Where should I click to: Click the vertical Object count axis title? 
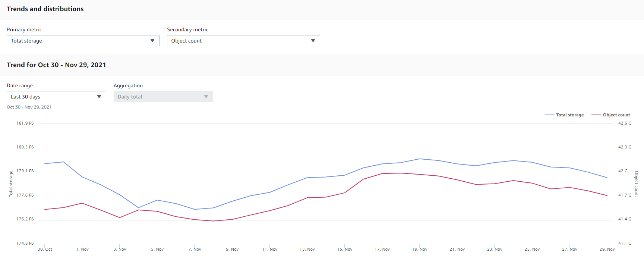637,184
